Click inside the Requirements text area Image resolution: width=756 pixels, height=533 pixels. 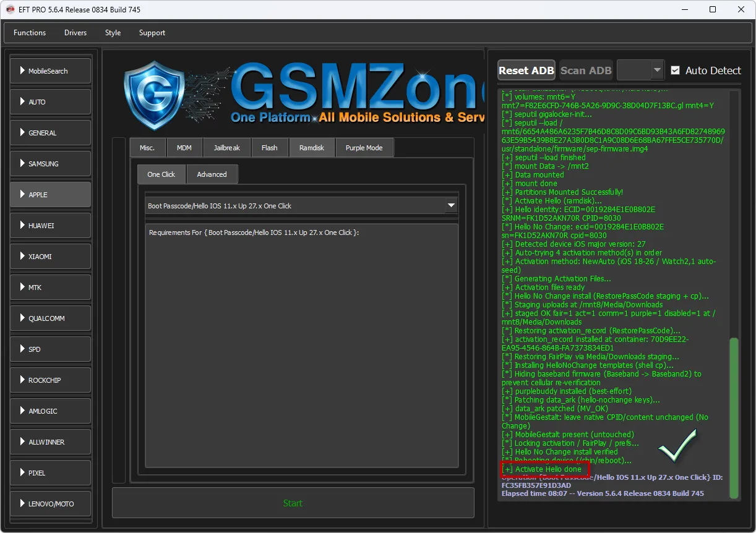pyautogui.click(x=302, y=346)
